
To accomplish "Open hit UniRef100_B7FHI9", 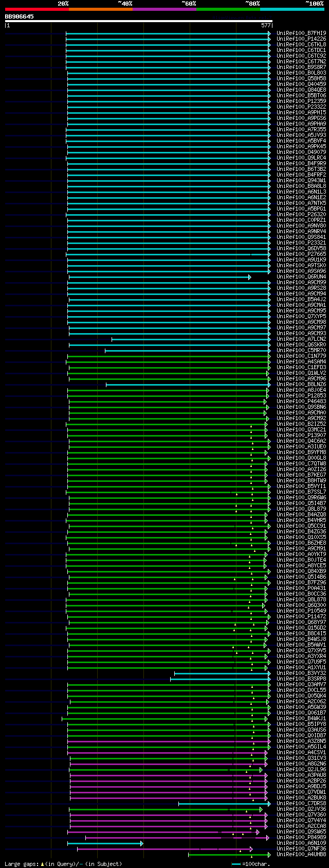I will (301, 33).
